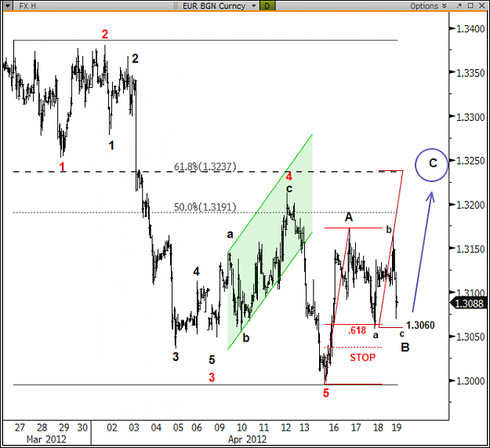This screenshot has width=490, height=448.
Task: Click the red STOP annotation
Action: point(362,357)
